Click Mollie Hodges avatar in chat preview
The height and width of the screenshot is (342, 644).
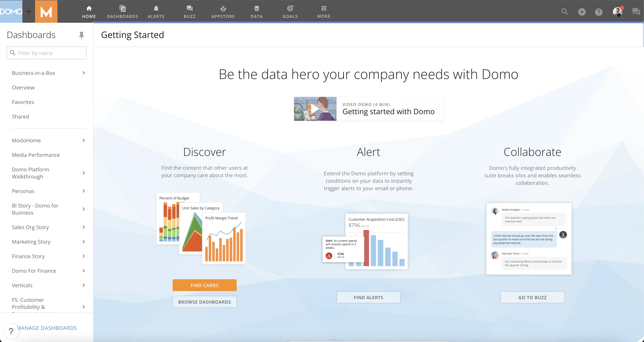[495, 211]
